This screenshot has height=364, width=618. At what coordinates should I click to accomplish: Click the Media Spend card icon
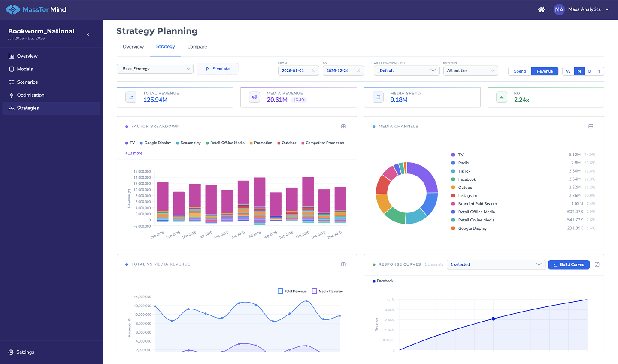[378, 97]
